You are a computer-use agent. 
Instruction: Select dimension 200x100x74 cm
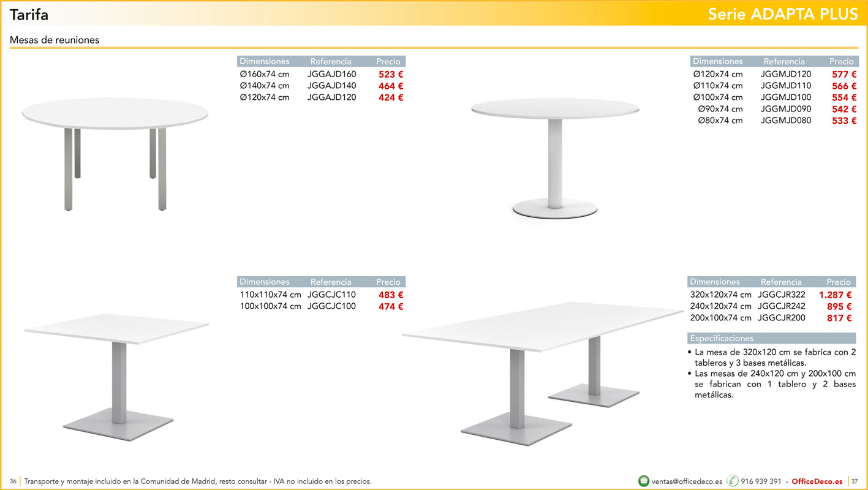click(721, 318)
